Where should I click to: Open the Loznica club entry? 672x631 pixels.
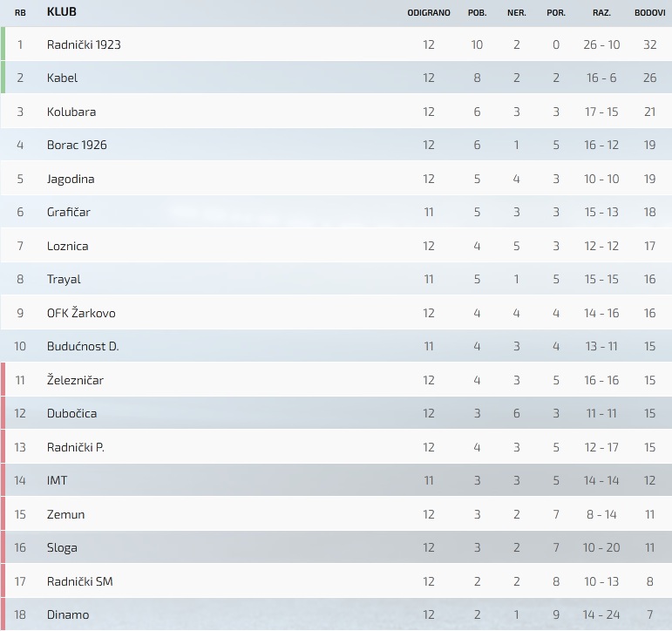pyautogui.click(x=68, y=246)
